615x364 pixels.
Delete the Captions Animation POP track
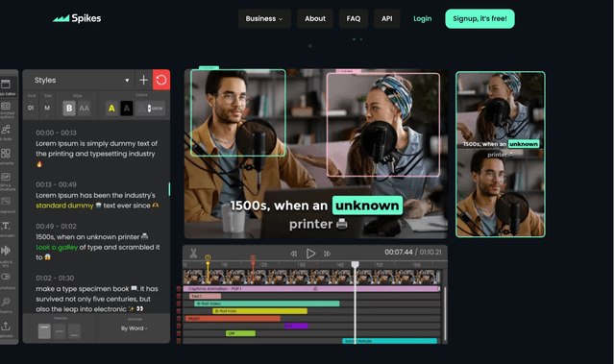(179, 289)
